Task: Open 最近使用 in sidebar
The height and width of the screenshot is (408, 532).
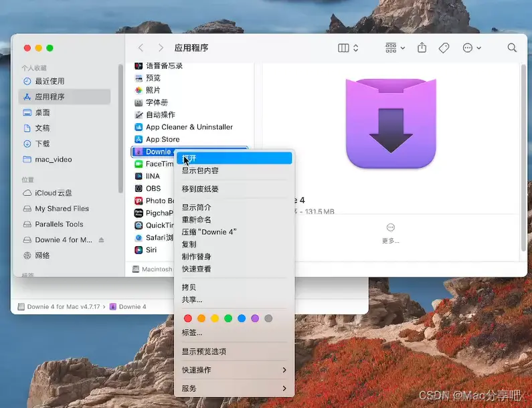Action: click(x=64, y=81)
